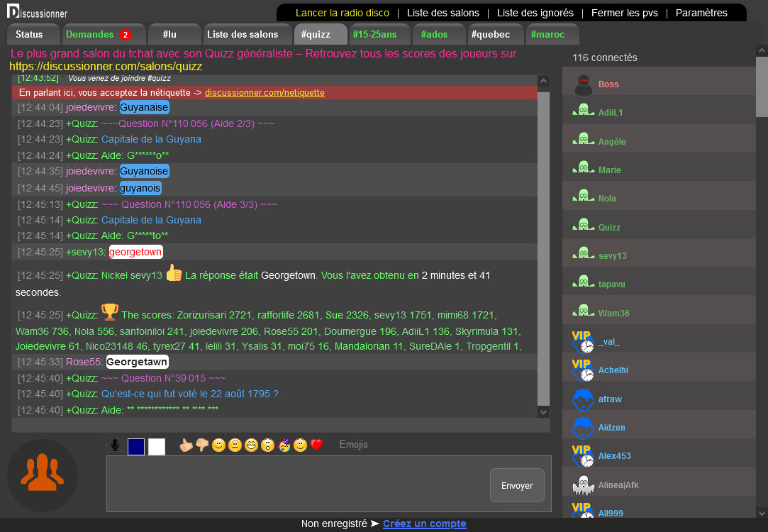Viewport: 768px width, 532px height.
Task: Click Lancer la radio disco
Action: (343, 13)
